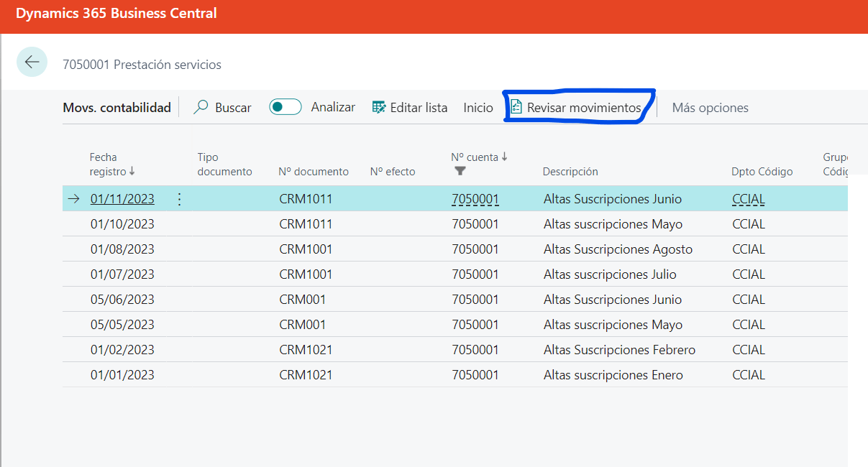Click the CCIAL link in first row

click(748, 199)
